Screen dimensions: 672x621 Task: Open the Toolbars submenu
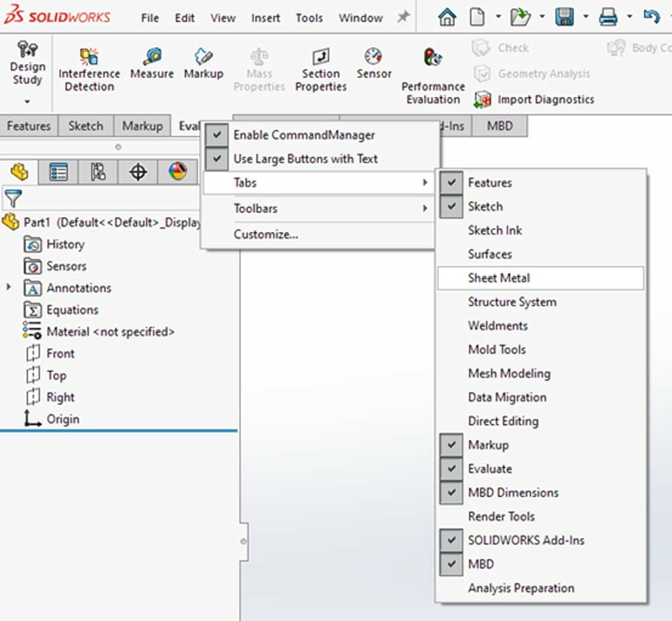[x=255, y=208]
